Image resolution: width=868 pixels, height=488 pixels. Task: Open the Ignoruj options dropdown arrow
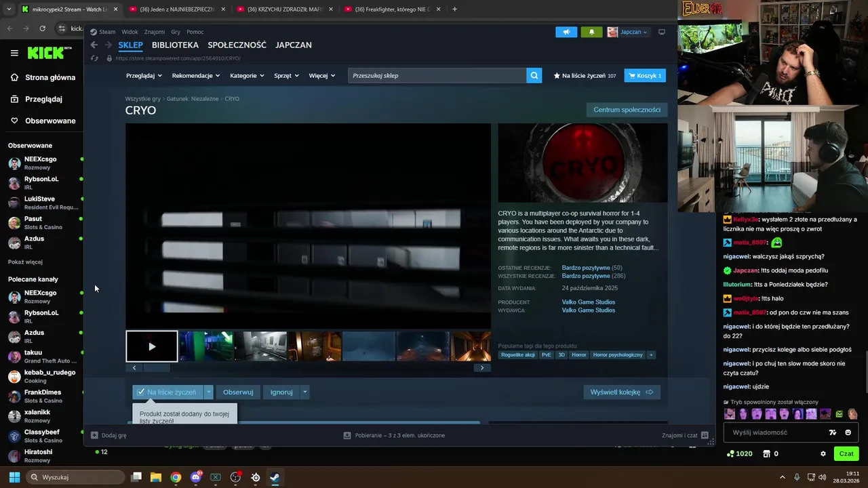tap(305, 392)
